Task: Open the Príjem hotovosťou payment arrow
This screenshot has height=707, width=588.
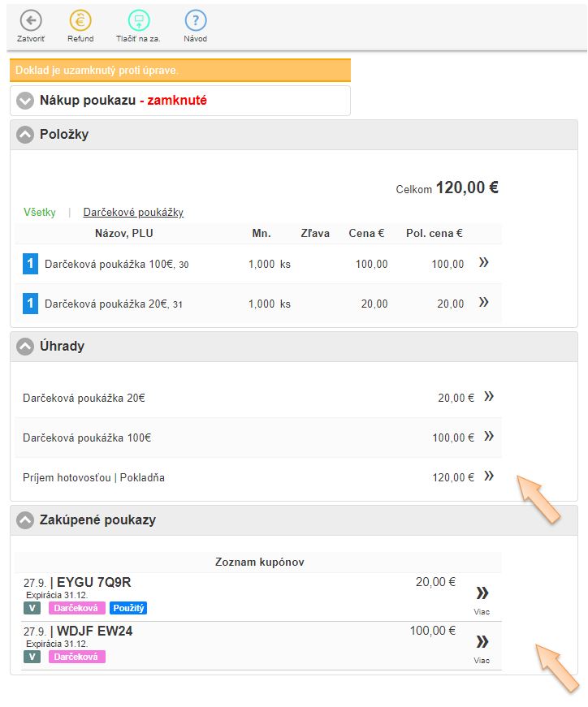Action: click(x=489, y=476)
